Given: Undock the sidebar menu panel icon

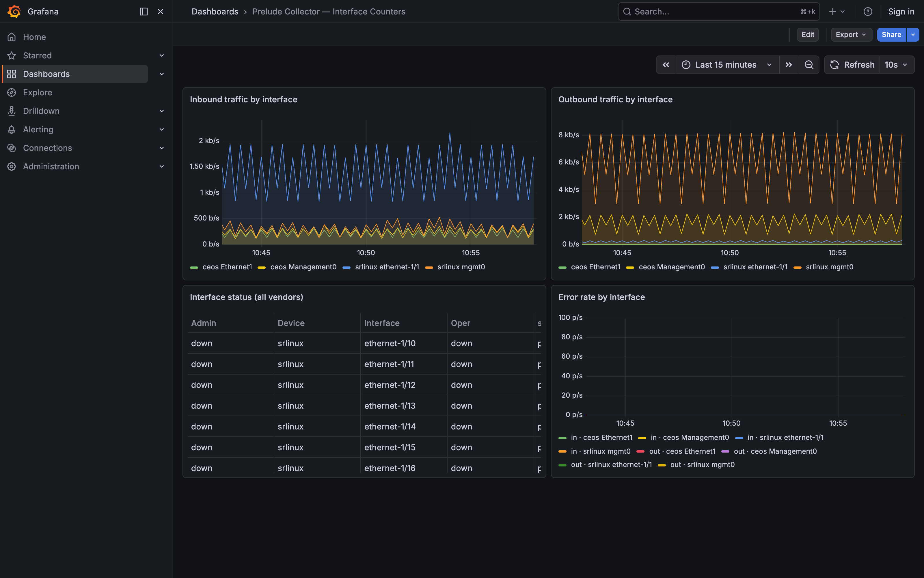Looking at the screenshot, I should point(144,12).
